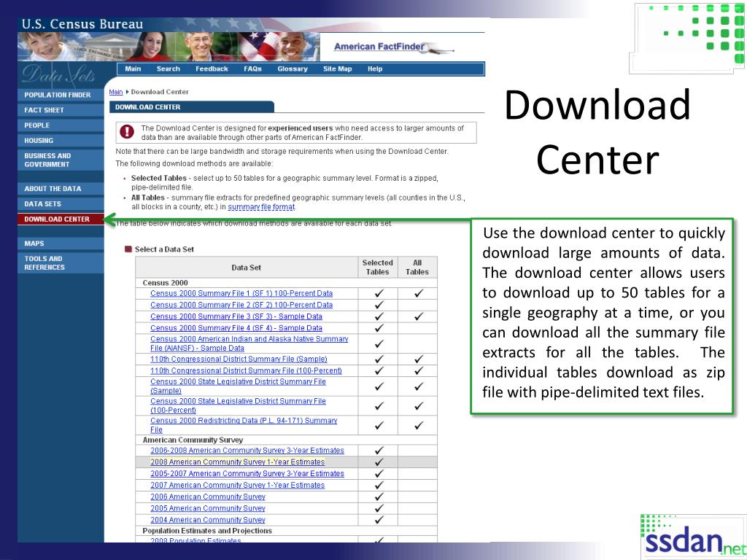Image resolution: width=747 pixels, height=560 pixels.
Task: Click the ssdan.net logo
Action: (694, 537)
